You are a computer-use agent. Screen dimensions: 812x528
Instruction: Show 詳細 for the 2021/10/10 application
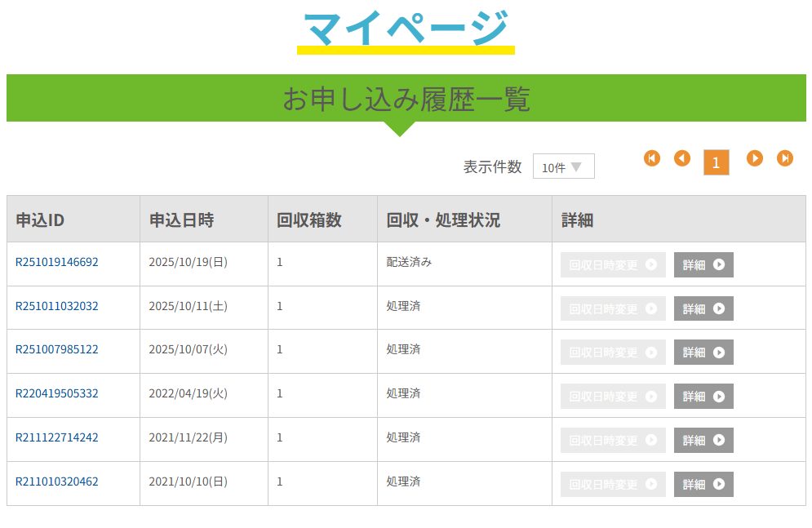(703, 485)
